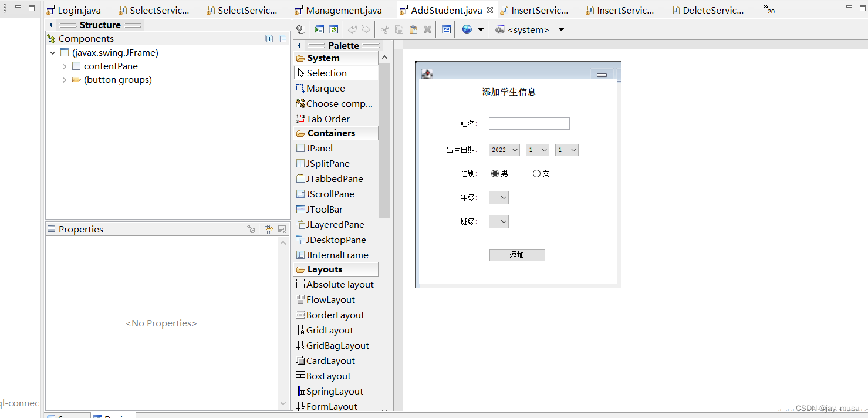Expand the (button groups) tree node
868x418 pixels.
(x=65, y=80)
